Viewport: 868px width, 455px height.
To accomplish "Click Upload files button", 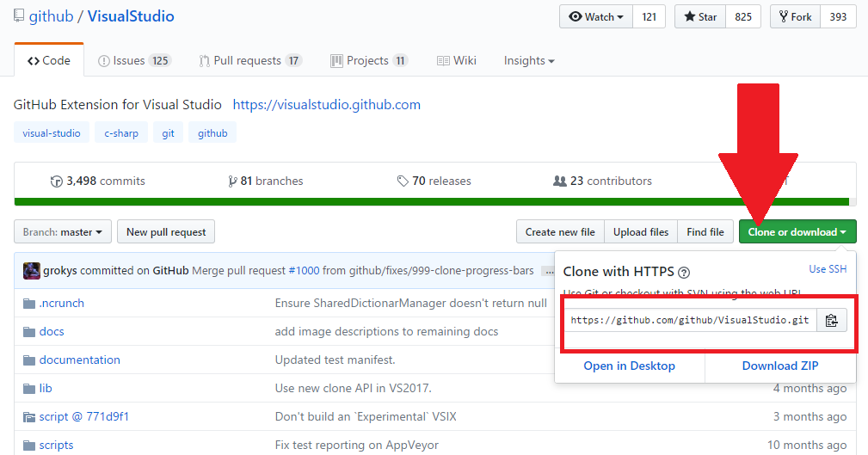I will [x=641, y=232].
